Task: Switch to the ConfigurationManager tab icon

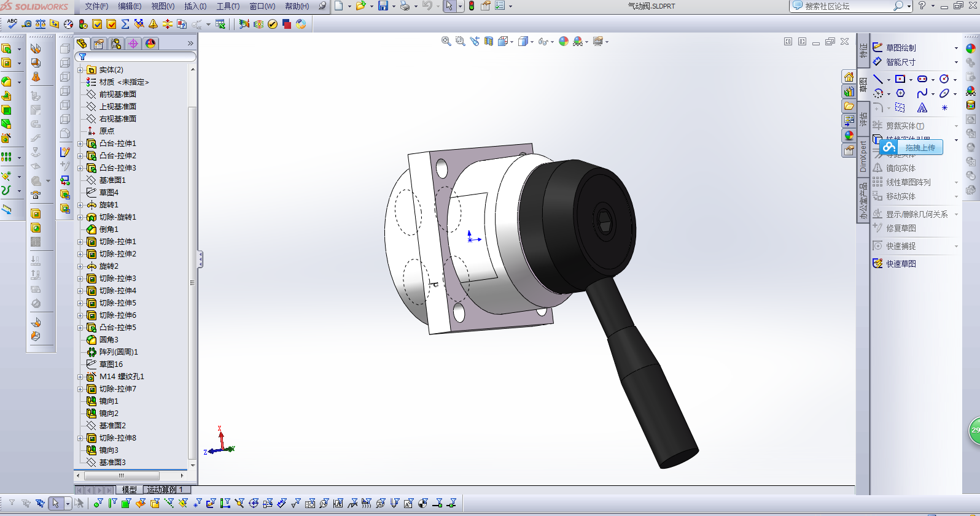Action: pos(116,44)
